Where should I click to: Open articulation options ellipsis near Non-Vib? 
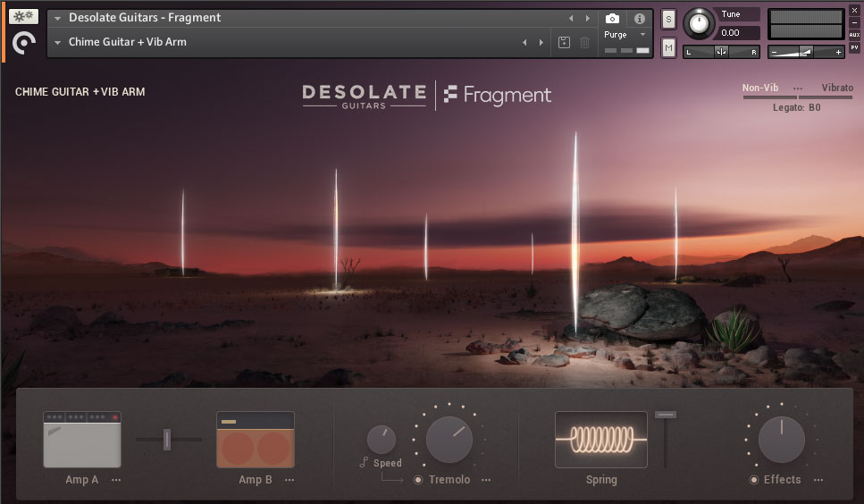click(x=797, y=88)
